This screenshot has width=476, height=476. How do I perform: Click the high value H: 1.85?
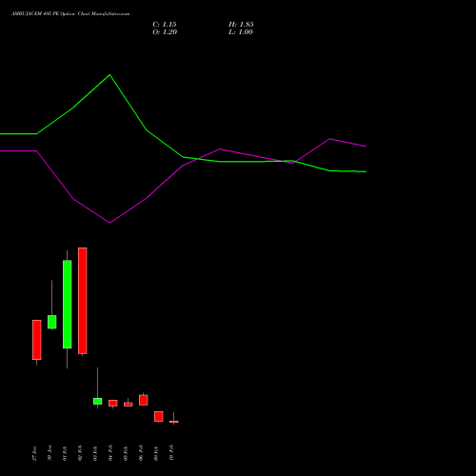tap(241, 25)
